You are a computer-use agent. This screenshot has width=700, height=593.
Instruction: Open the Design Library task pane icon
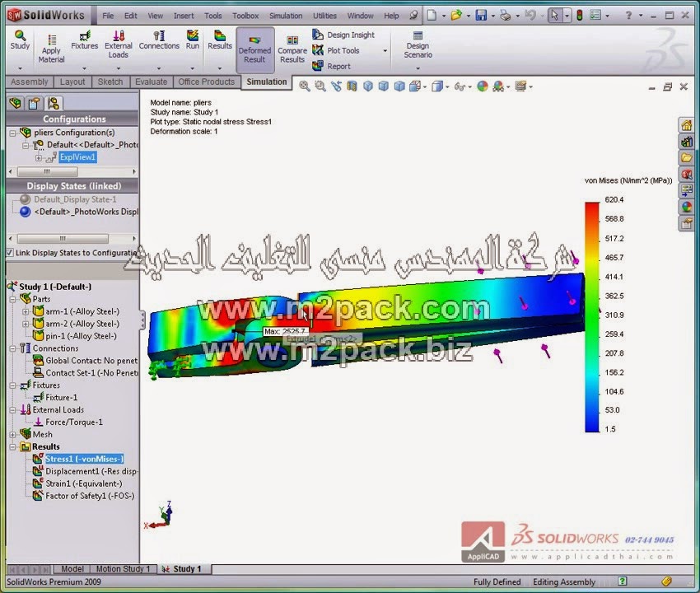[686, 142]
